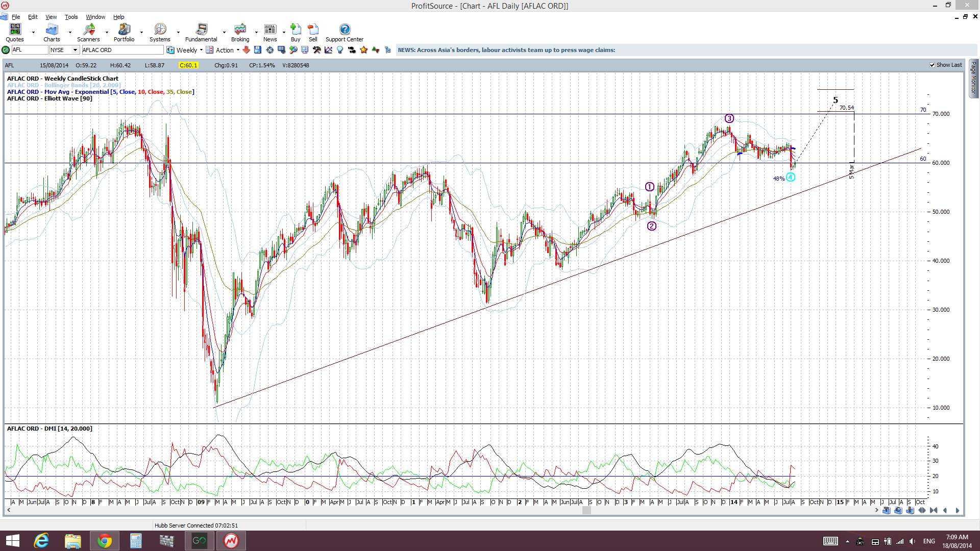Image resolution: width=980 pixels, height=551 pixels.
Task: Open the NYSE exchange dropdown
Action: point(75,50)
